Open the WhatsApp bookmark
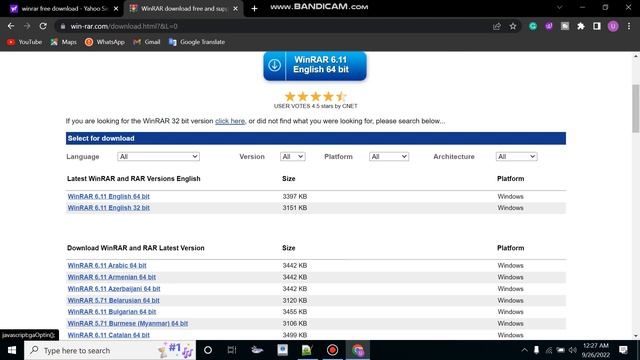 click(x=104, y=42)
